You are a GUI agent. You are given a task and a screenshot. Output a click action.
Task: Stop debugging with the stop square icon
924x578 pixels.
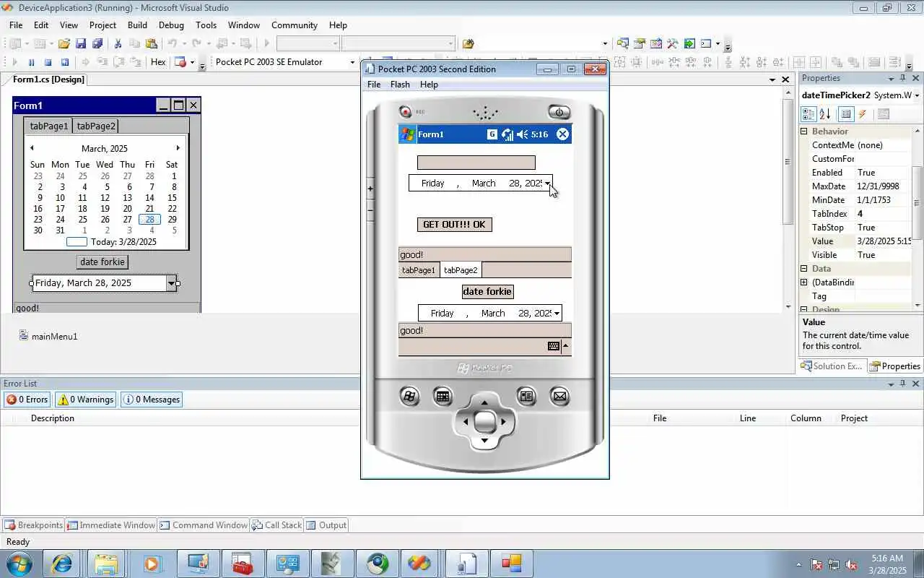pyautogui.click(x=48, y=62)
